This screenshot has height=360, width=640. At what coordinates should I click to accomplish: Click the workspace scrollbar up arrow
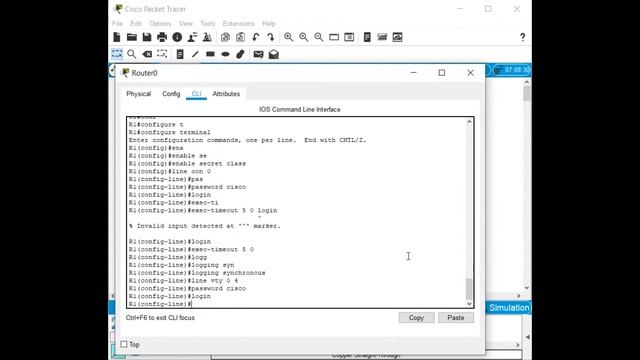(527, 82)
